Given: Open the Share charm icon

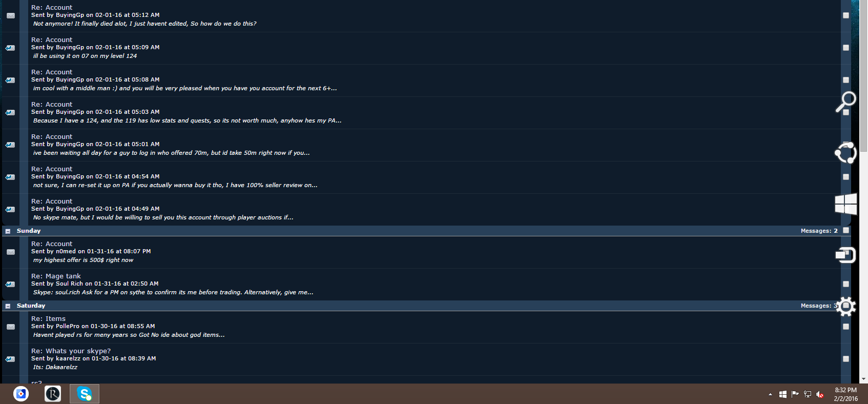Looking at the screenshot, I should (x=846, y=152).
